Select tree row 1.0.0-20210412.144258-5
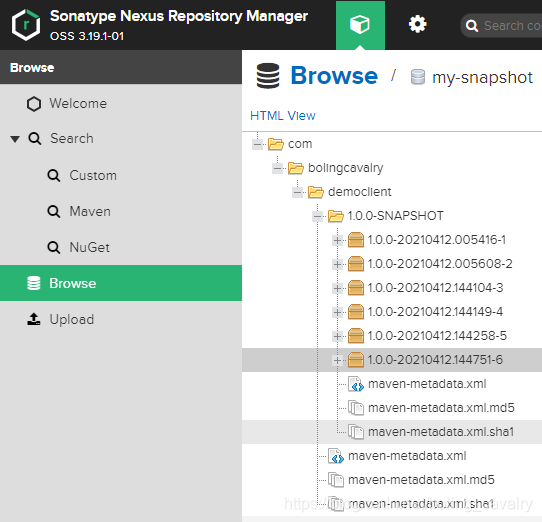The width and height of the screenshot is (542, 522). pos(392,336)
